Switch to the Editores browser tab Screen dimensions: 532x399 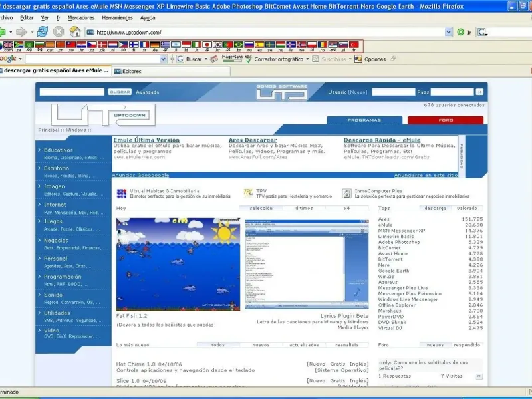pos(171,71)
